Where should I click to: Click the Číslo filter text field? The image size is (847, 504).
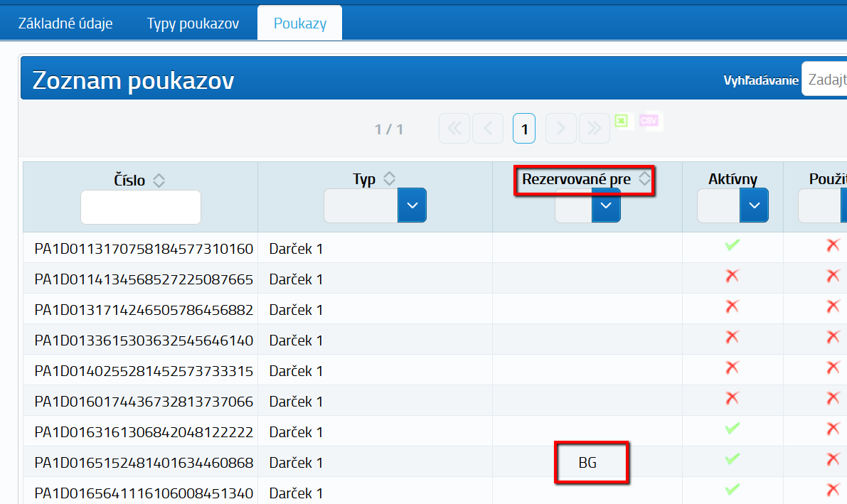click(141, 208)
